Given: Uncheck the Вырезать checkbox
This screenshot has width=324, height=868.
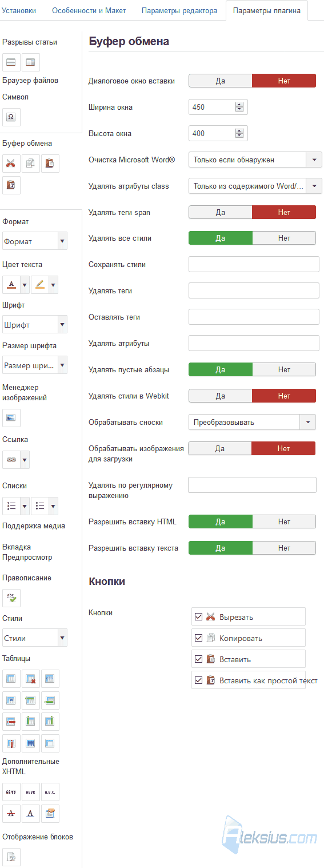Looking at the screenshot, I should coord(199,617).
